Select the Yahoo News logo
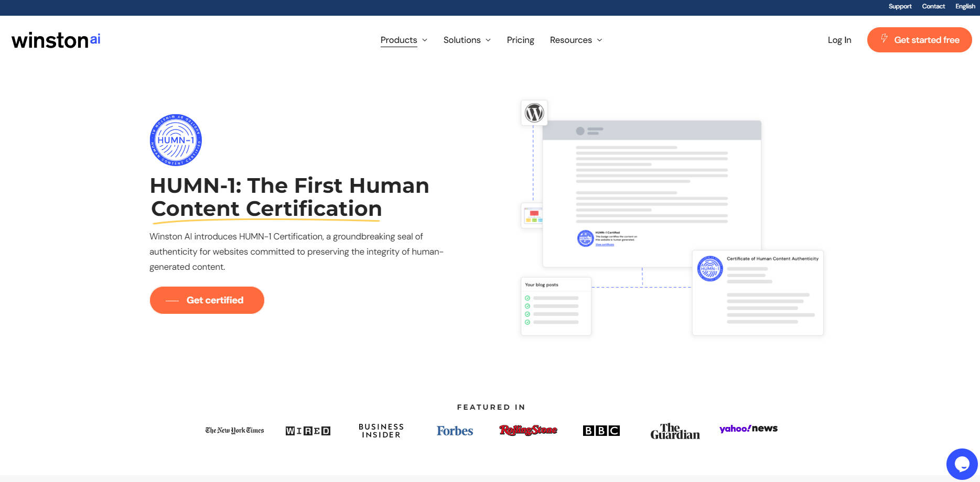Image resolution: width=980 pixels, height=482 pixels. click(748, 428)
